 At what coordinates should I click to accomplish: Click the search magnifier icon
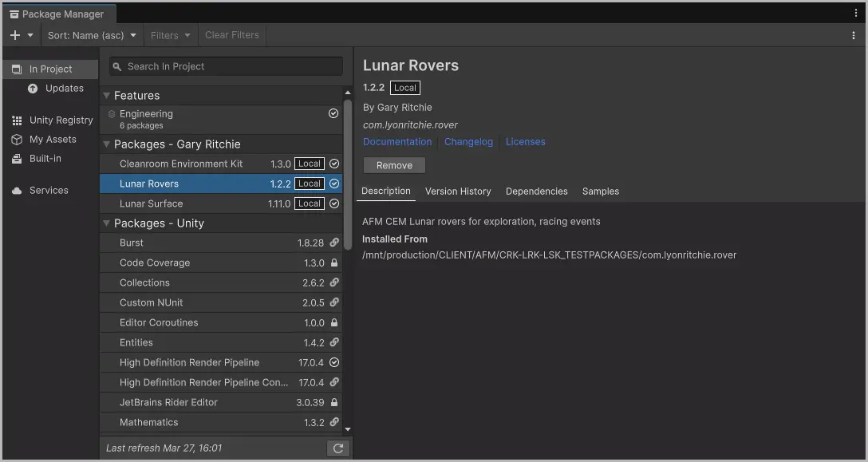pyautogui.click(x=117, y=66)
